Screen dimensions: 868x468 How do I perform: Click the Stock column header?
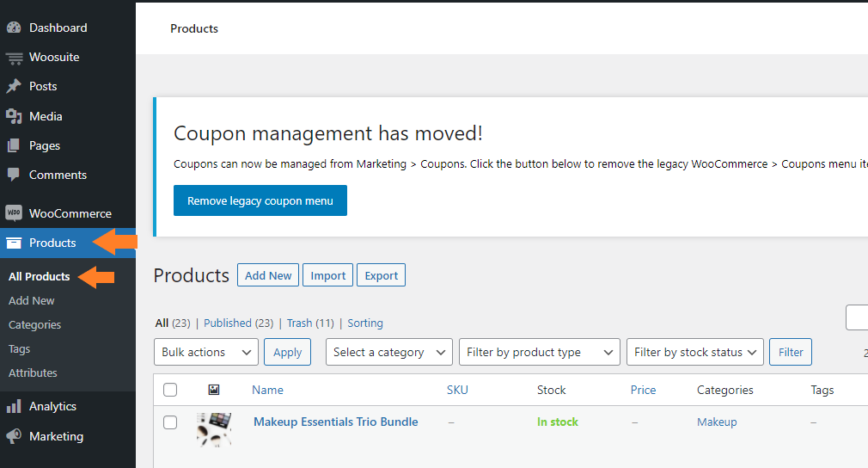click(552, 390)
